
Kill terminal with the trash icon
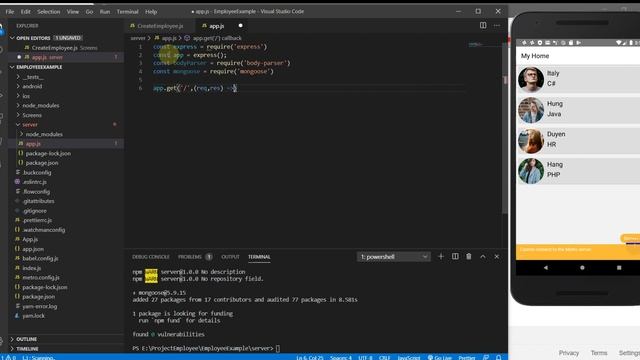click(469, 257)
